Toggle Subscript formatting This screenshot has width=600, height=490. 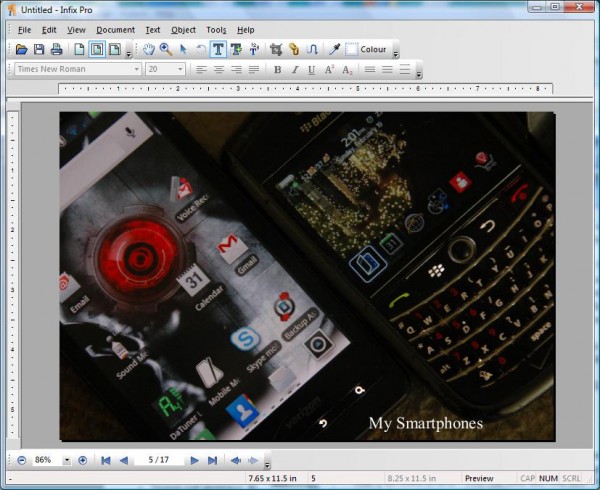pyautogui.click(x=347, y=70)
